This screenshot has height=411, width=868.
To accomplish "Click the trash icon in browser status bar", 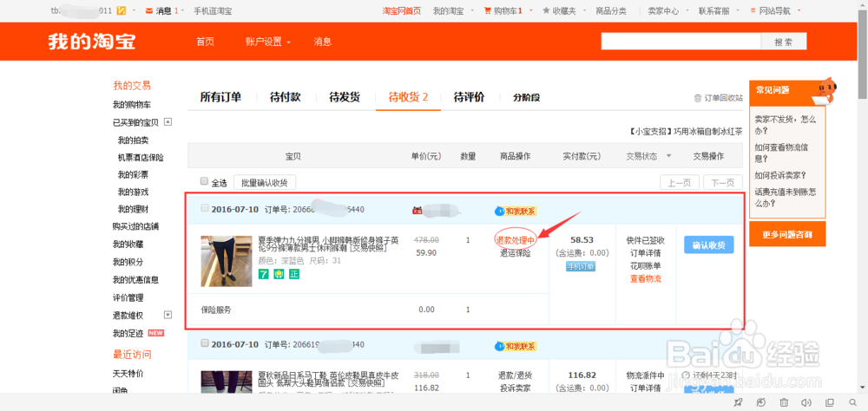I will pyautogui.click(x=784, y=402).
